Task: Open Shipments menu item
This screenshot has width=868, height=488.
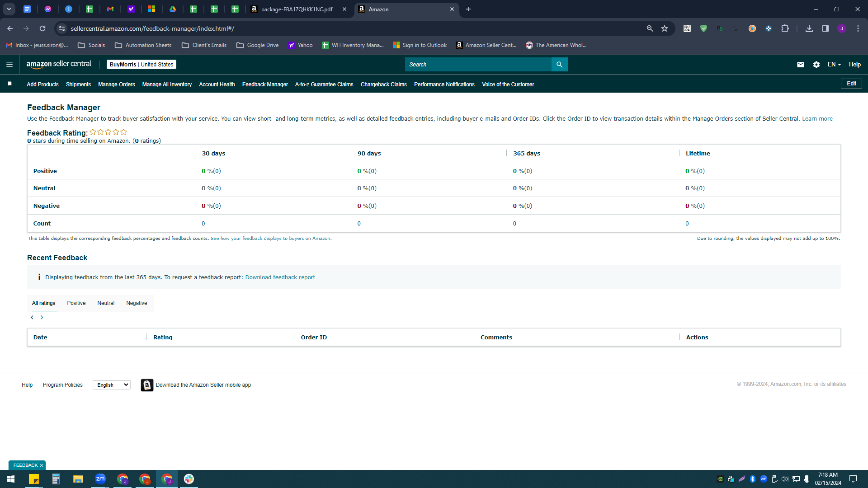Action: [78, 84]
